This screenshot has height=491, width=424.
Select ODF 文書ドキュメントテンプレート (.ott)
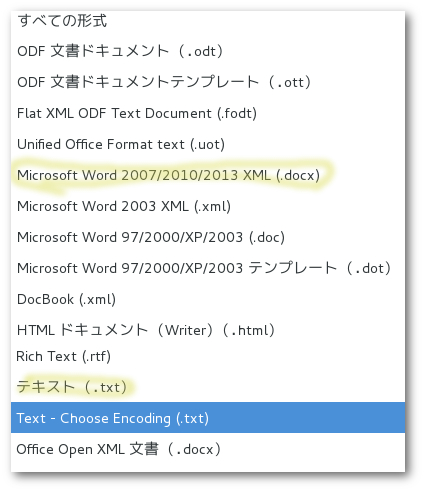(x=208, y=82)
